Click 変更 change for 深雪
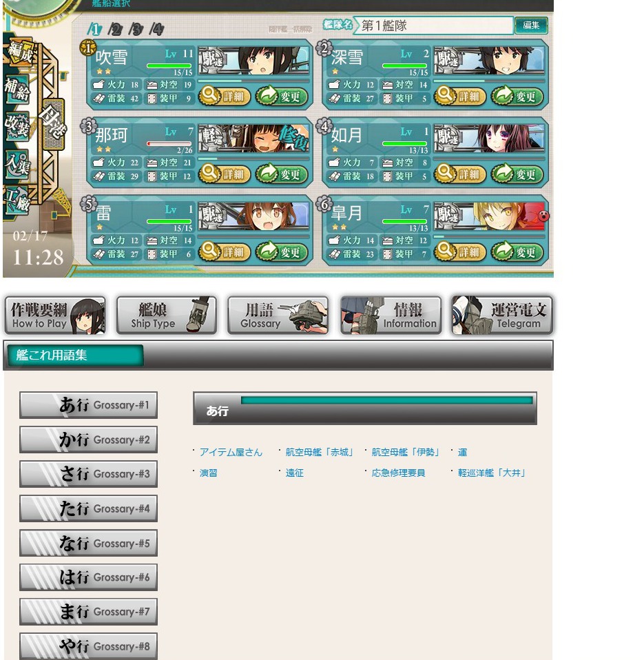 point(517,96)
